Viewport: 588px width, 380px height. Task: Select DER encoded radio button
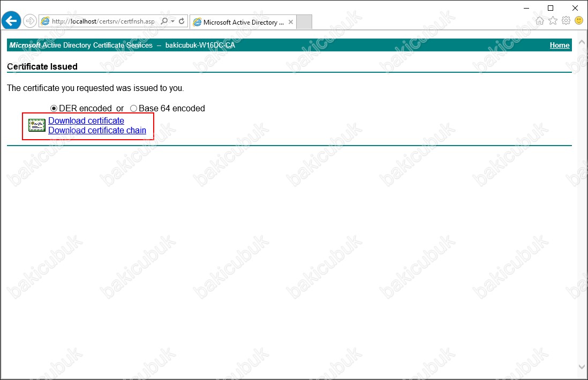tap(54, 108)
